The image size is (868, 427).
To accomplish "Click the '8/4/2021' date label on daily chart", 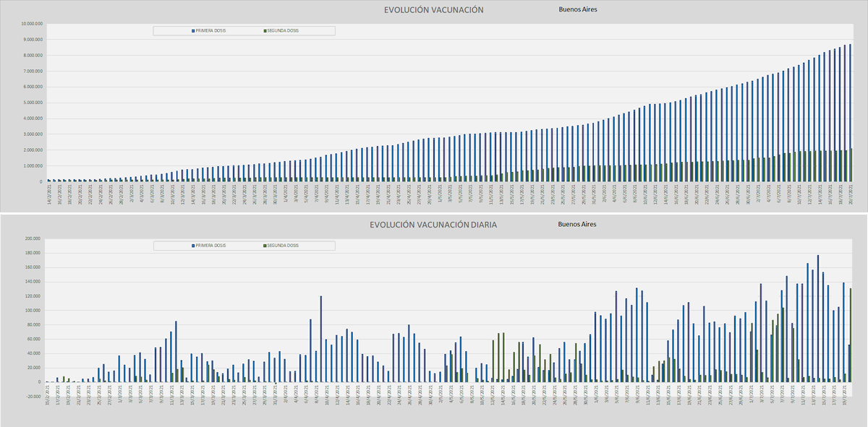I will 317,394.
